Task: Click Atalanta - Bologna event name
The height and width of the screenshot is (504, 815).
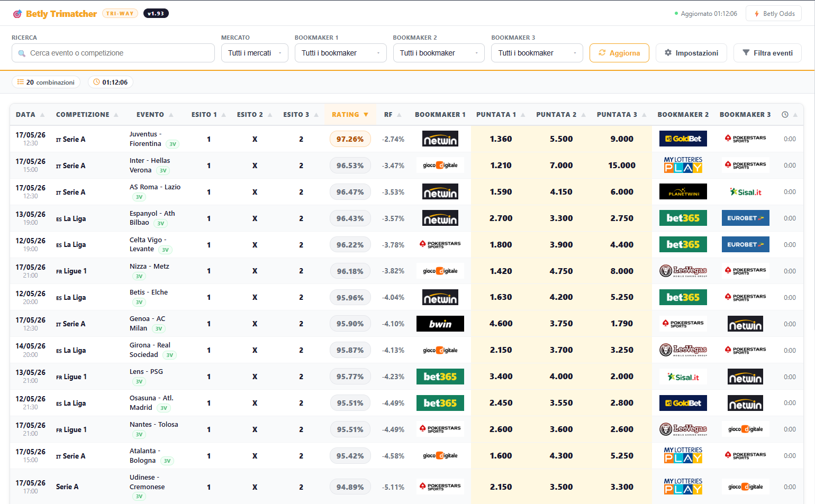Action: (x=144, y=455)
